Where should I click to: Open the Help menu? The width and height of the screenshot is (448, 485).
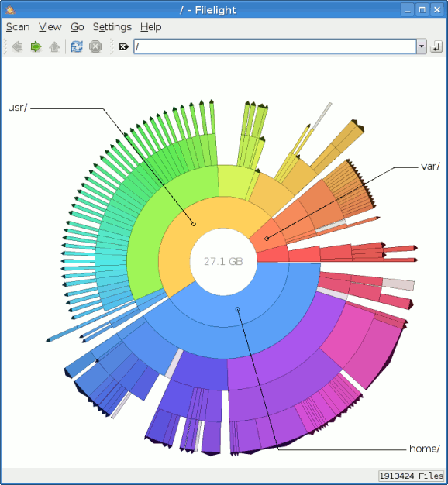click(x=150, y=27)
